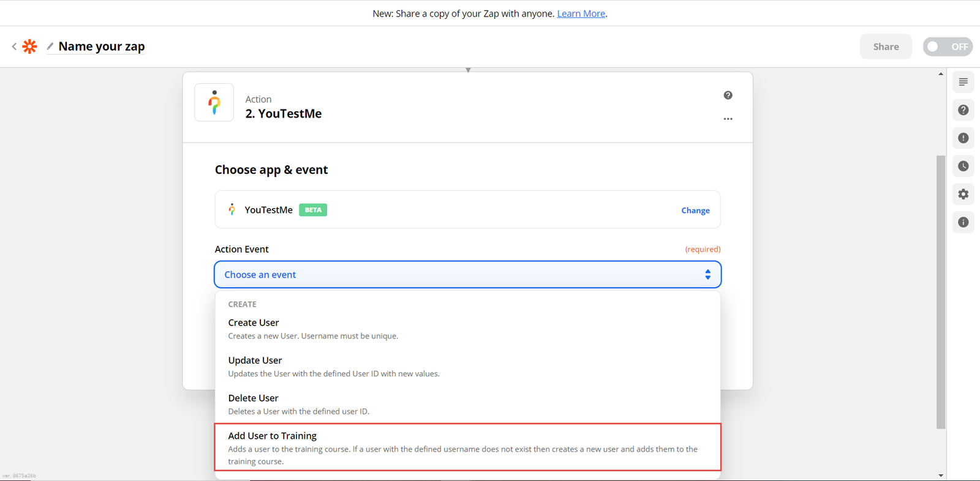
Task: Open the Learn More link in banner
Action: pyautogui.click(x=581, y=13)
